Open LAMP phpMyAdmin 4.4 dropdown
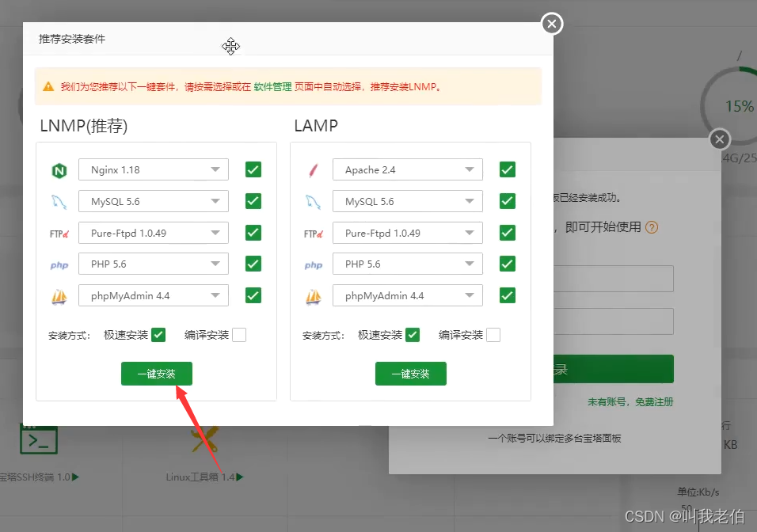The image size is (757, 532). click(408, 295)
